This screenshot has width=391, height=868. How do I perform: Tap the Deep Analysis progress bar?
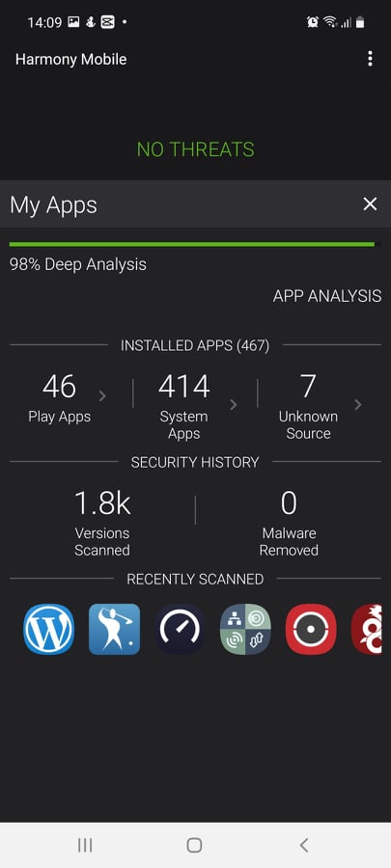pos(192,244)
